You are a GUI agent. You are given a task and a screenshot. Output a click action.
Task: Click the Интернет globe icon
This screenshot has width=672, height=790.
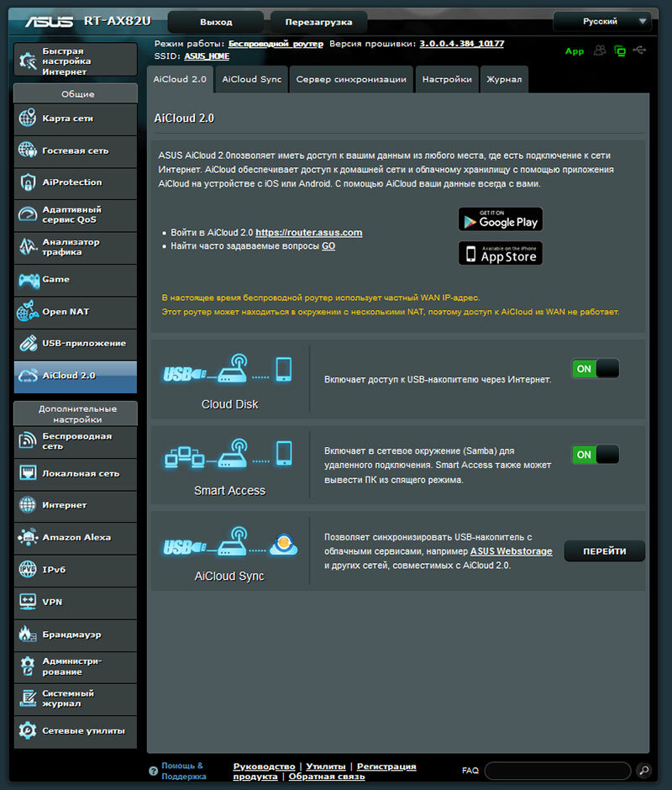27,504
